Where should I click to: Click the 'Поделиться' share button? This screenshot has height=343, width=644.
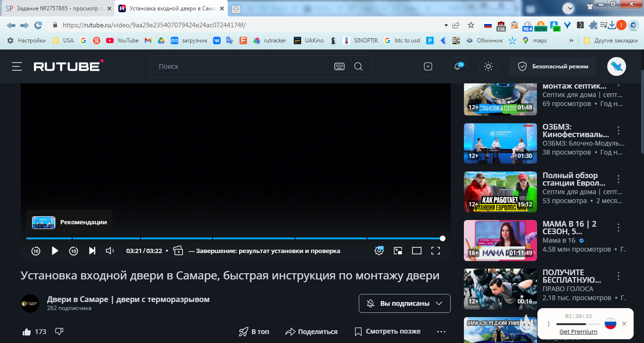coord(312,332)
